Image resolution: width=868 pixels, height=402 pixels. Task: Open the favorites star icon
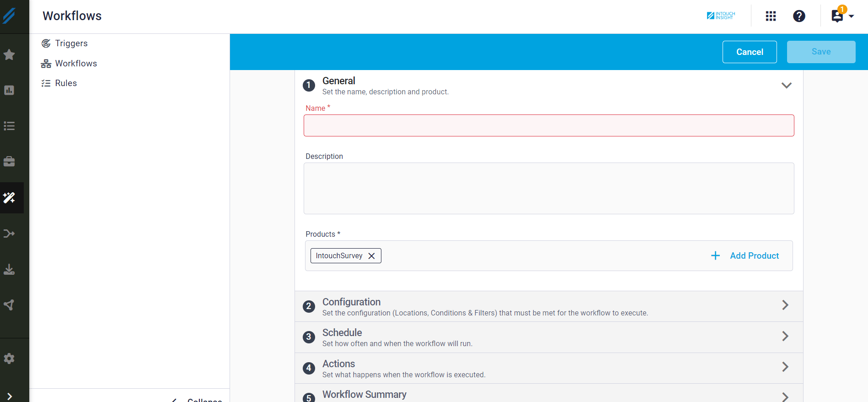point(9,55)
